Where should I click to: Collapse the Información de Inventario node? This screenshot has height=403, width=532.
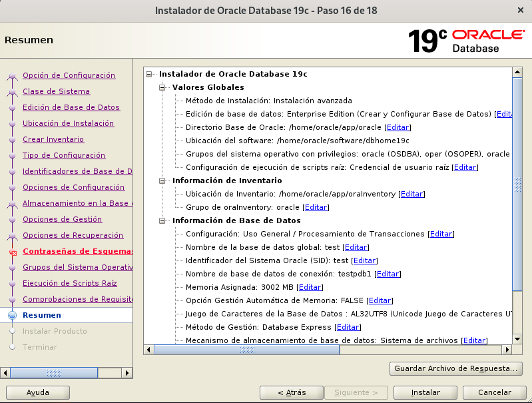click(162, 181)
